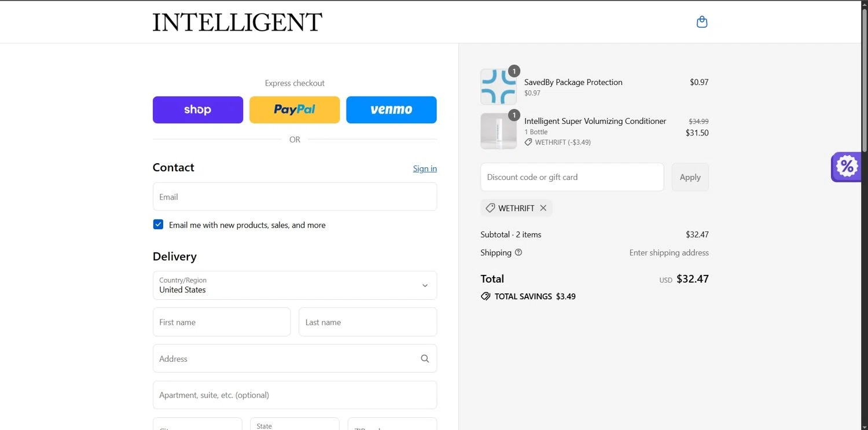Pay with PayPal express checkout

[x=295, y=110]
